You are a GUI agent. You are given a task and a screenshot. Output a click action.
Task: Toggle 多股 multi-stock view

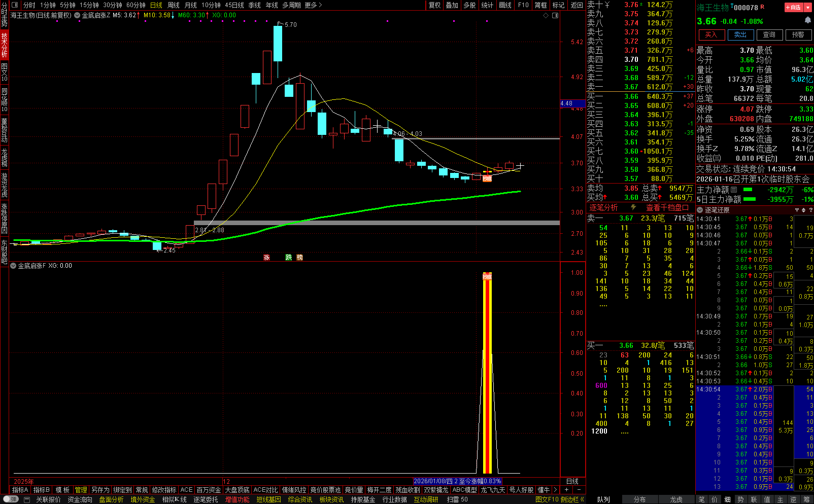[x=470, y=5]
